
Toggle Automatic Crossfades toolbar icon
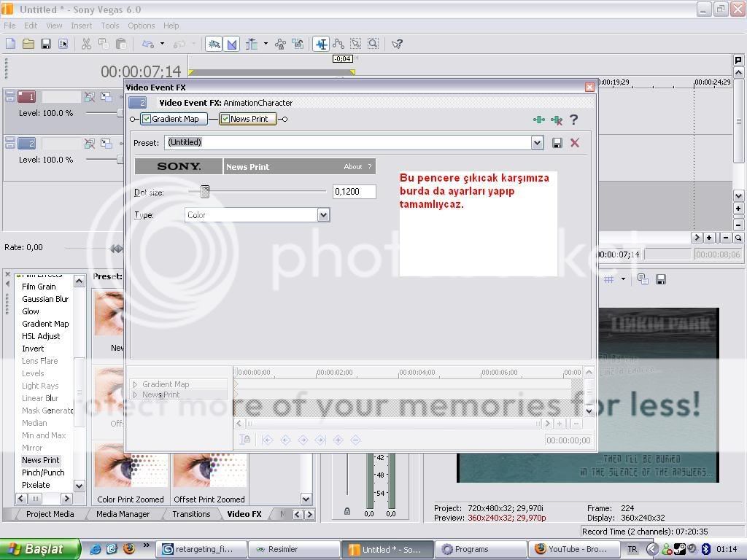[231, 44]
